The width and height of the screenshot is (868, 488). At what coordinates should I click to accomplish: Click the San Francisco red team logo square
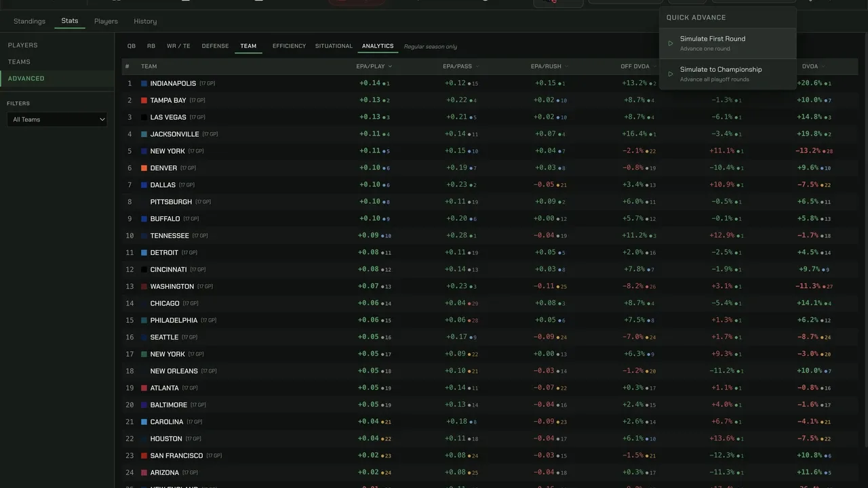pyautogui.click(x=144, y=456)
